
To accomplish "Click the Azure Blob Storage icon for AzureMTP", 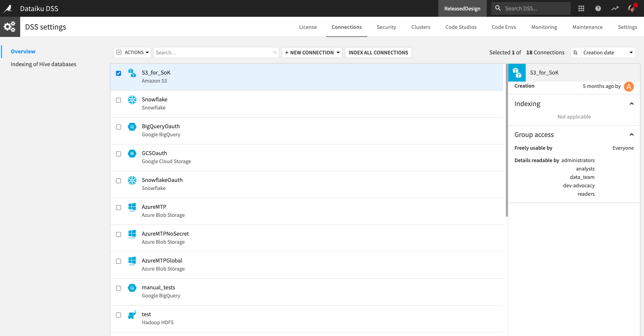I will point(132,207).
